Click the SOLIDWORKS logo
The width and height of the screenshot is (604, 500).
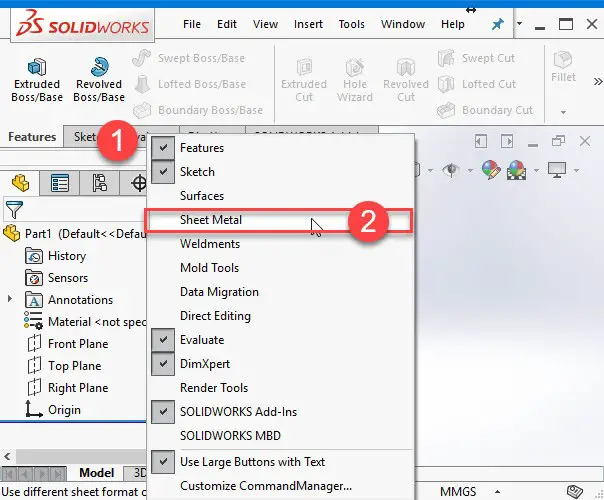click(x=82, y=25)
